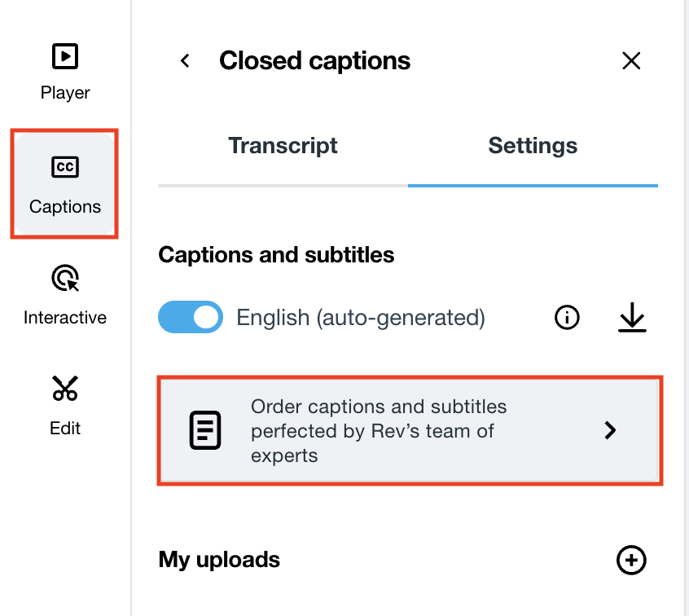Close the Closed captions panel
689x616 pixels.
coord(631,60)
